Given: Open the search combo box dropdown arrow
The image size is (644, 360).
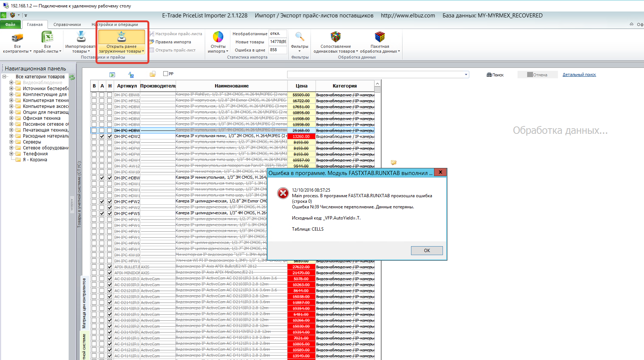Looking at the screenshot, I should pyautogui.click(x=466, y=75).
